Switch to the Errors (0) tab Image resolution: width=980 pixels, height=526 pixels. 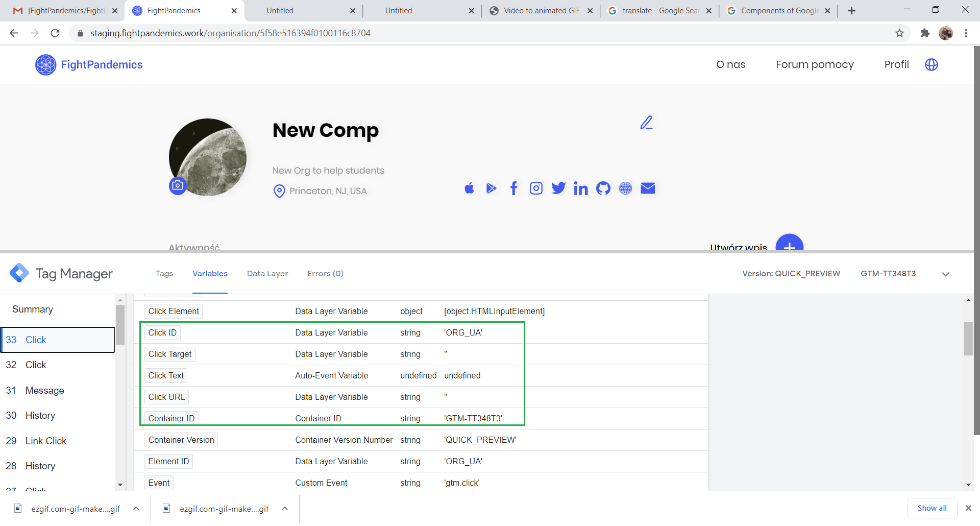pos(325,274)
